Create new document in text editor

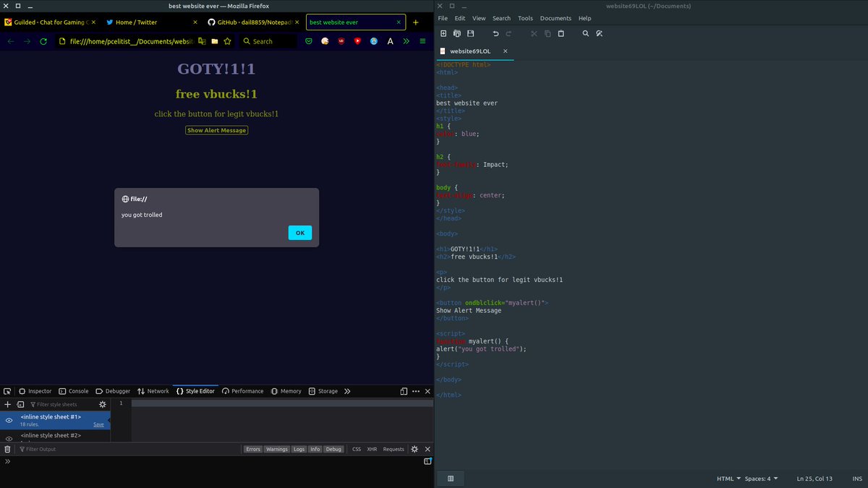click(443, 33)
